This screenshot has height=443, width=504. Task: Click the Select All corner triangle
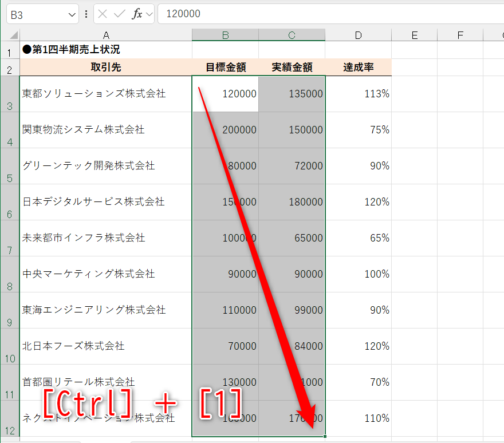click(x=13, y=35)
